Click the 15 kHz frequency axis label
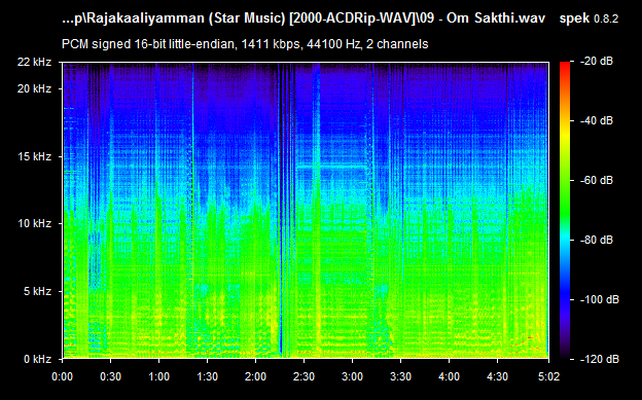The height and width of the screenshot is (400, 642). 34,157
